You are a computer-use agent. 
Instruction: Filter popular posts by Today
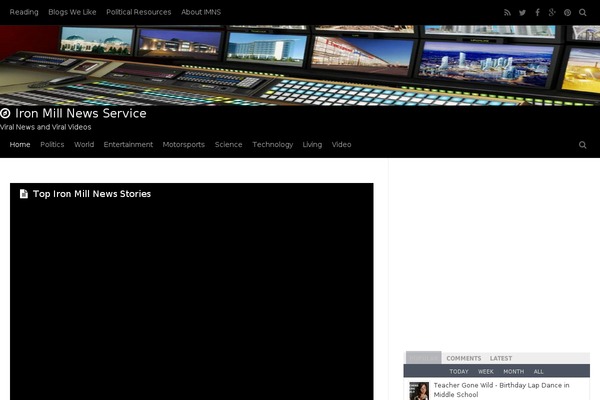click(x=459, y=371)
